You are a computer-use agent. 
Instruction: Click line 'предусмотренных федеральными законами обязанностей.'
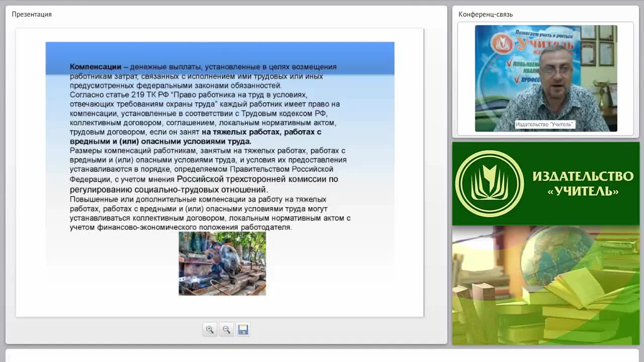coord(176,85)
